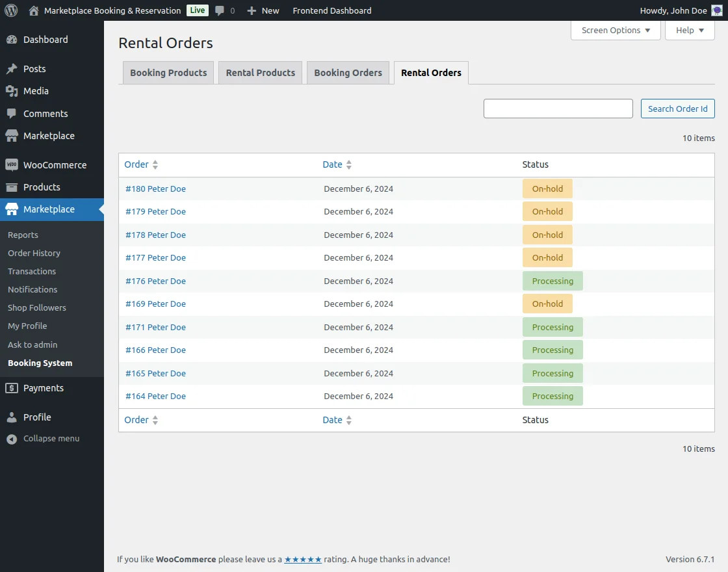Click the Media icon in sidebar

click(12, 91)
